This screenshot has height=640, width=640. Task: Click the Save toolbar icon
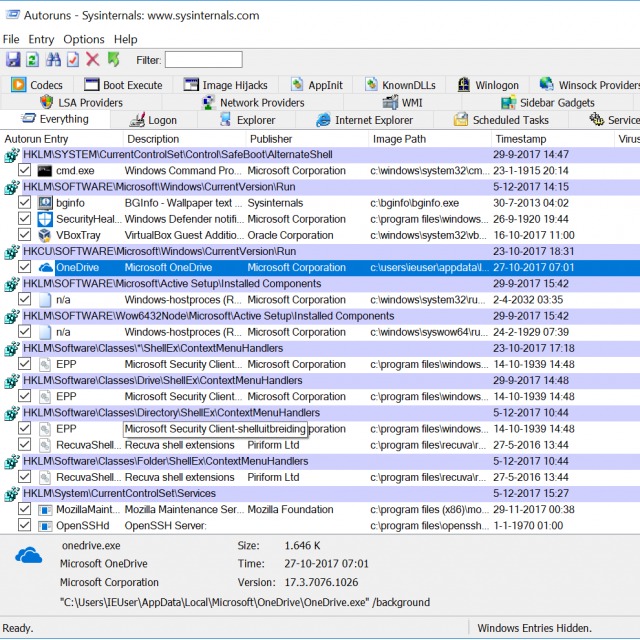[13, 60]
